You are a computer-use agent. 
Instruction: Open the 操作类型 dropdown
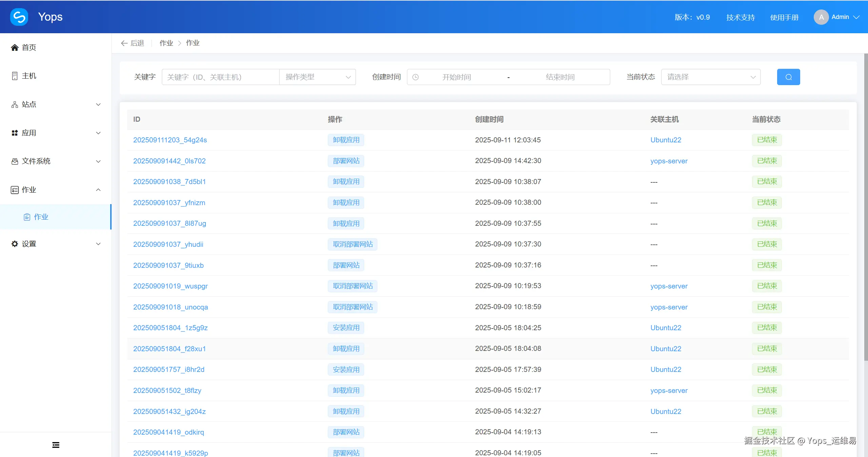tap(317, 77)
